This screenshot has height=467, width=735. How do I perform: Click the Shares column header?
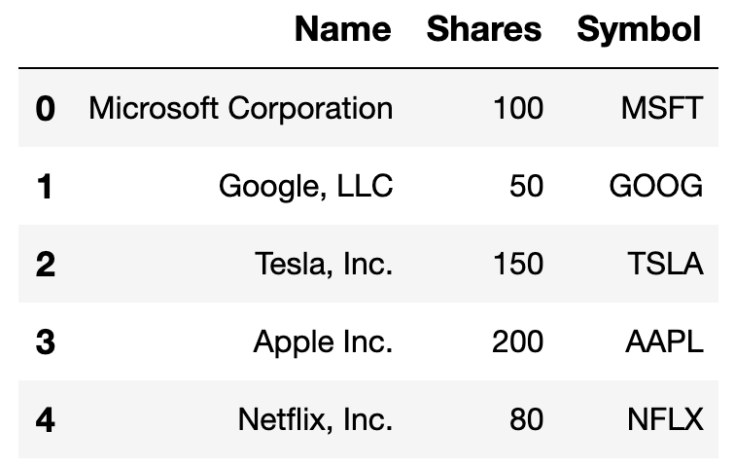point(484,31)
